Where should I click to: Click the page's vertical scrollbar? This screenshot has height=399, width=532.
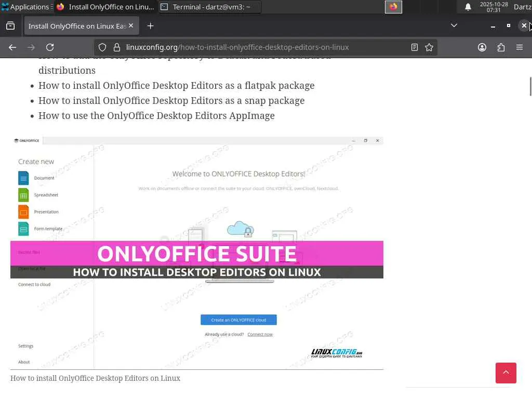(530, 87)
